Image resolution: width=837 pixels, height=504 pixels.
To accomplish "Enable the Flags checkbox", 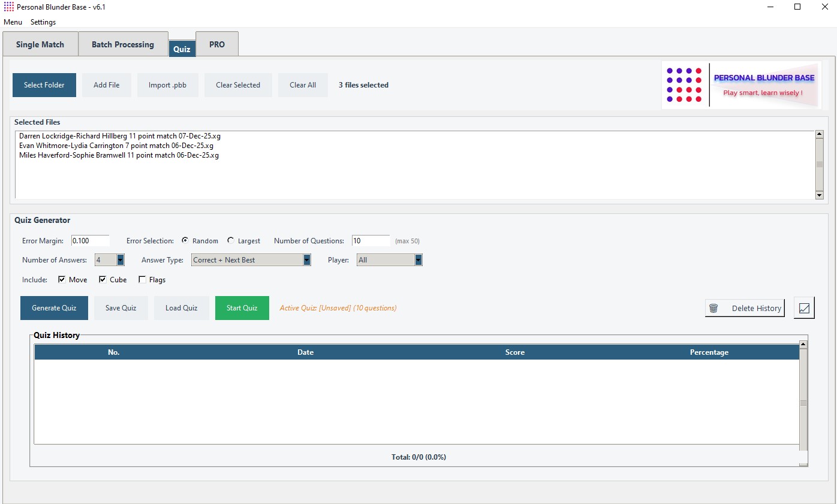I will (x=142, y=280).
